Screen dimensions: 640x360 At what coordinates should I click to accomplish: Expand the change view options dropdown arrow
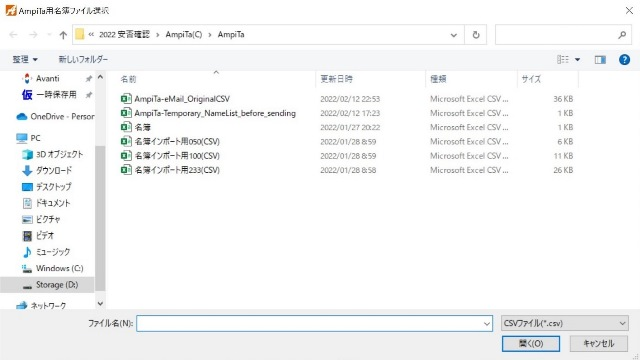point(578,60)
